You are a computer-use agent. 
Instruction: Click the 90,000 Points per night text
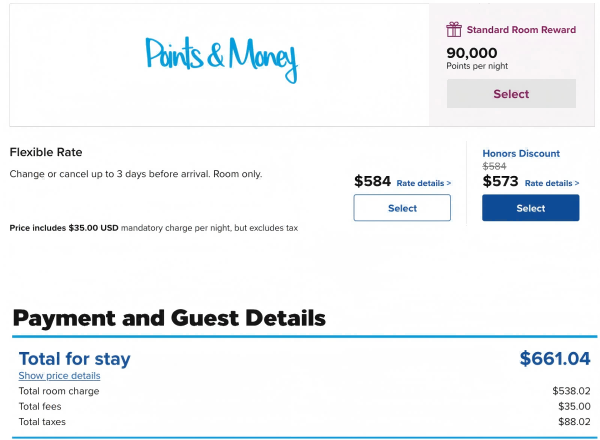coord(477,59)
